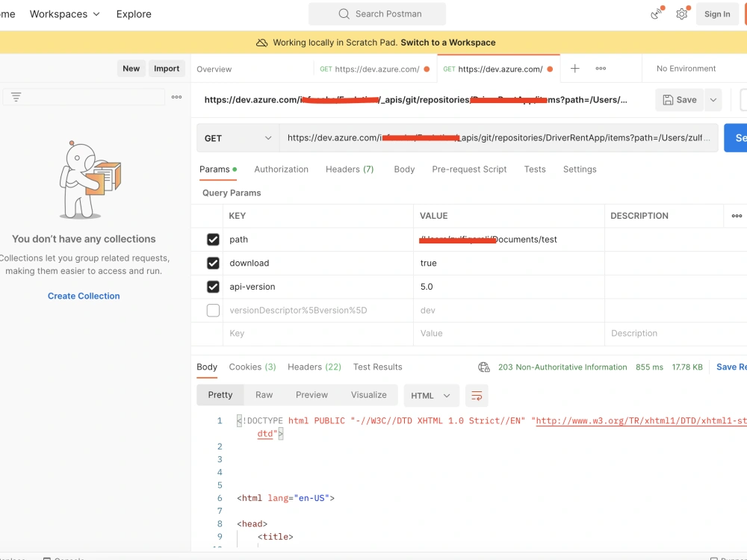
Task: Switch to the Overview tab
Action: point(214,69)
